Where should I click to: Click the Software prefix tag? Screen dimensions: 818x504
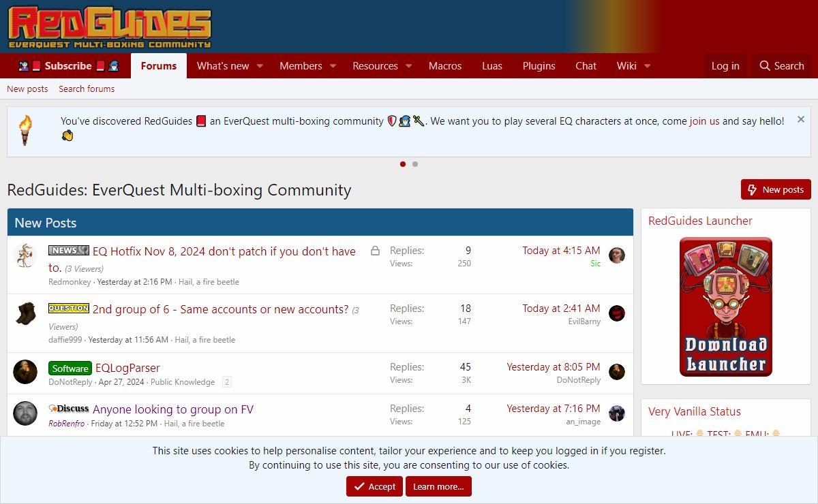[70, 368]
